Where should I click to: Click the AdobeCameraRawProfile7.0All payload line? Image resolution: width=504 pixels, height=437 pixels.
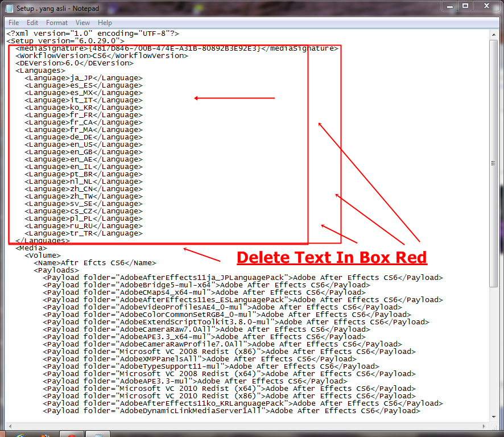click(x=222, y=344)
